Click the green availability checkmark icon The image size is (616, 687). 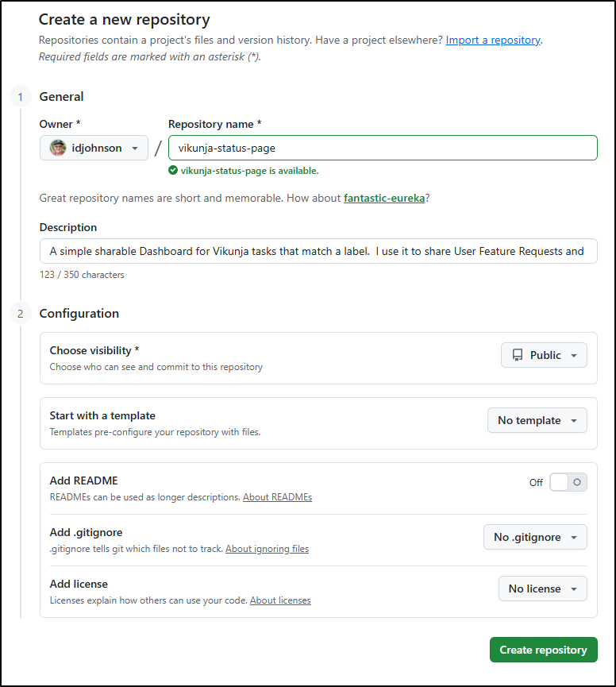click(x=173, y=170)
